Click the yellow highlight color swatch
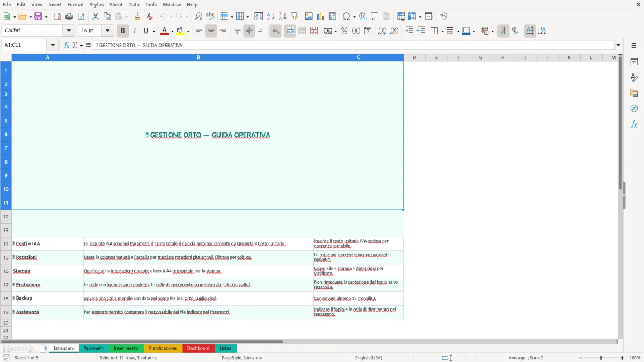Screen dimensions: 644x362 (x=180, y=31)
